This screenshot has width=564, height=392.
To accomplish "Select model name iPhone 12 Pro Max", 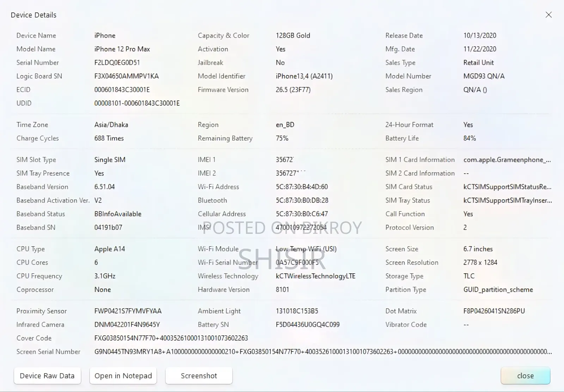I will pos(122,49).
